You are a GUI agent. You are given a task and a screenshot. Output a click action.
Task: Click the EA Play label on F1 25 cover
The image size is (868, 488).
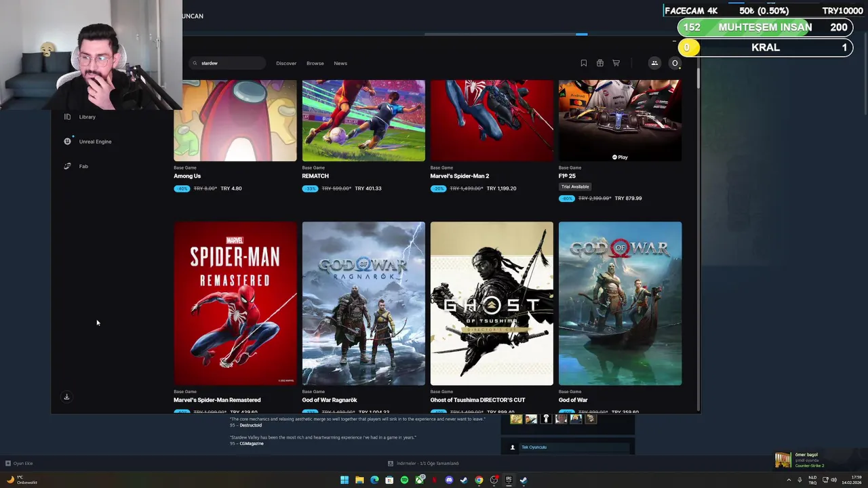pos(620,157)
